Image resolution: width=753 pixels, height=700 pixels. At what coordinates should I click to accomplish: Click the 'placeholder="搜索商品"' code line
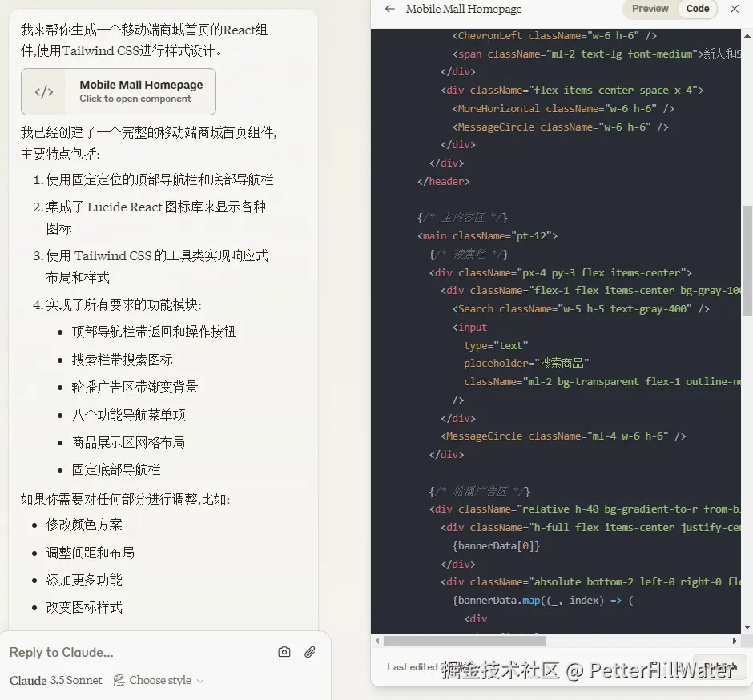(526, 364)
